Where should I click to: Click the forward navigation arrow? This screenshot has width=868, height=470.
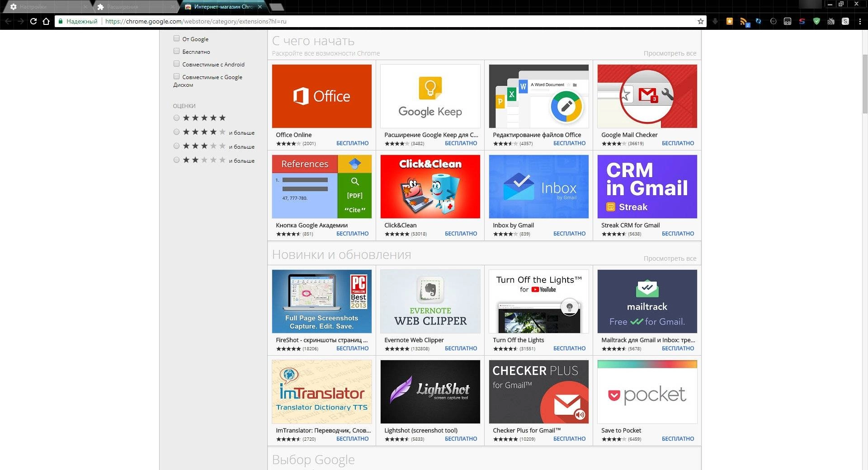(x=20, y=21)
